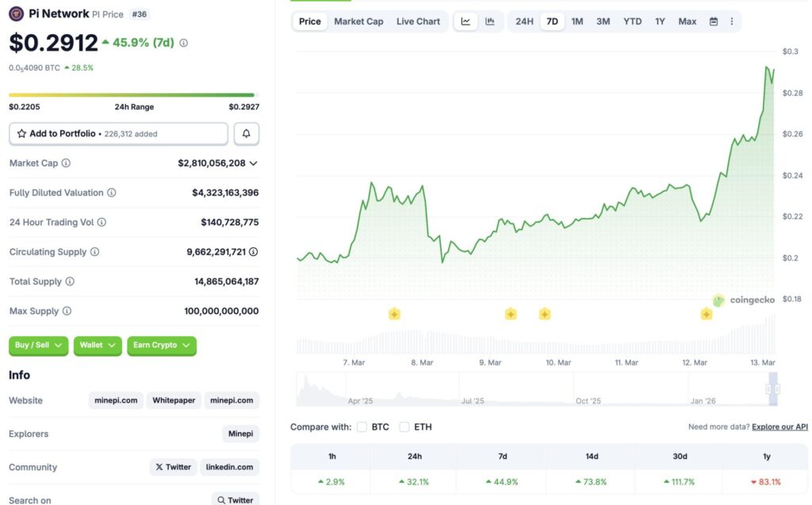Click the star icon next to Add to Portfolio
This screenshot has height=505, width=812.
(23, 133)
